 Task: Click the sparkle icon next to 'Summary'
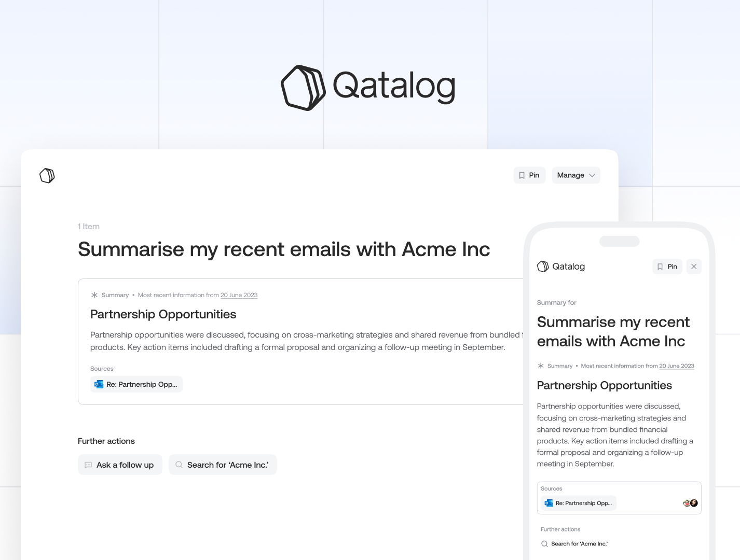94,295
